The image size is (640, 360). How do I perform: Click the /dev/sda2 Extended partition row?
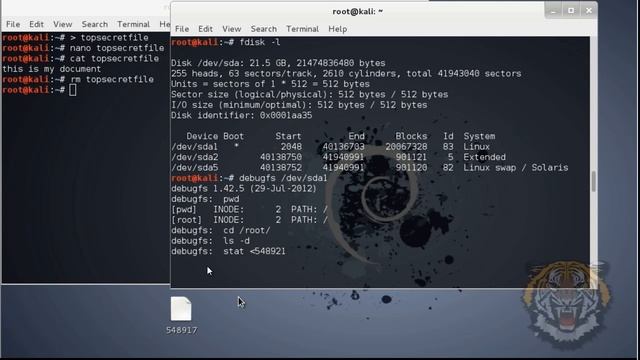click(338, 157)
